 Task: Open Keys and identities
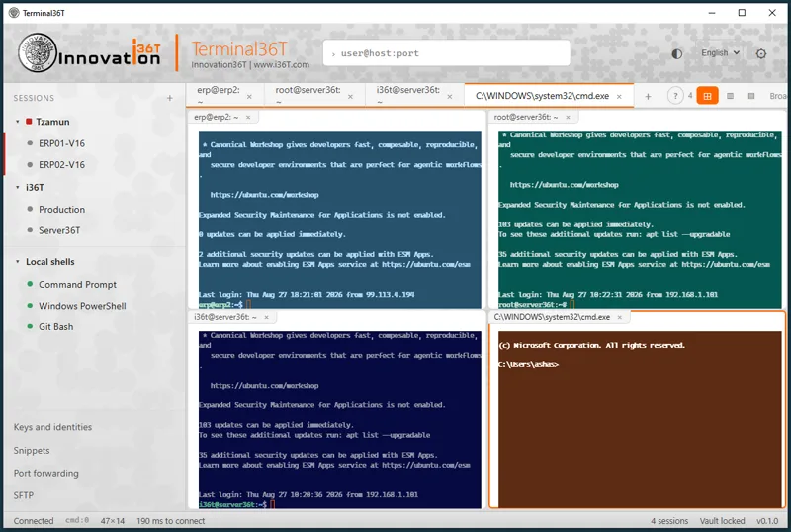pos(52,427)
